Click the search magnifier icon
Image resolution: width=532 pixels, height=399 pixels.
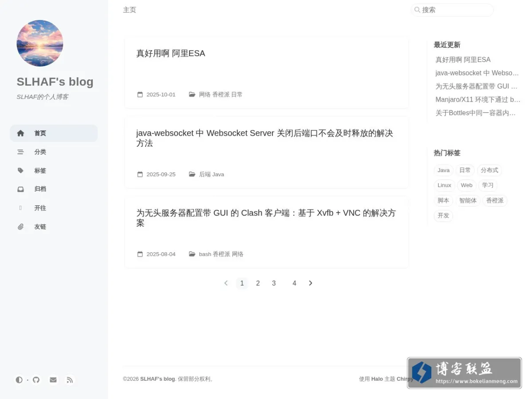pos(417,10)
